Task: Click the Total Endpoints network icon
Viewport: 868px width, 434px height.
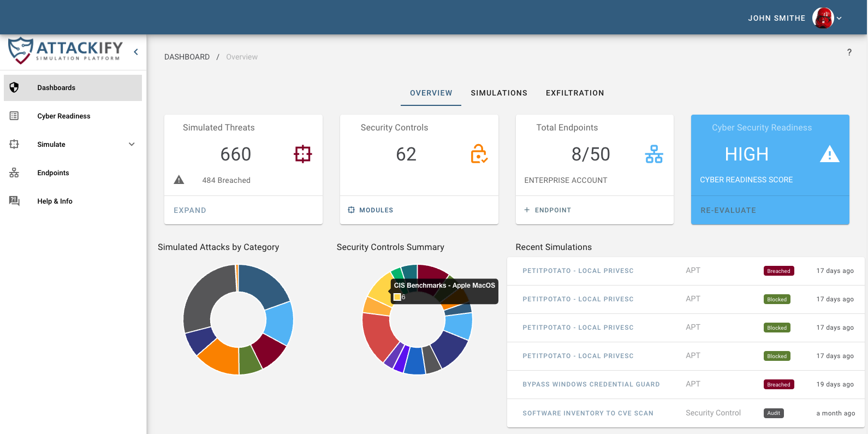Action: point(654,154)
